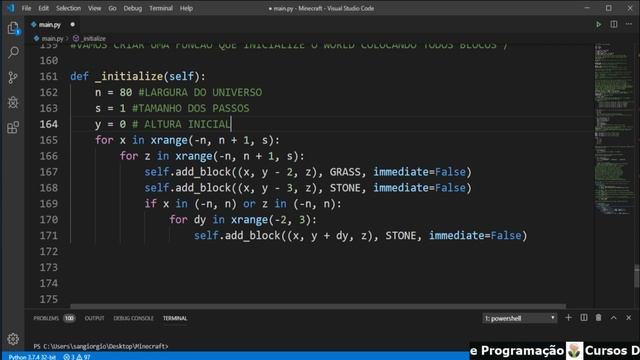Click the terminal prompt line
640x360 pixels.
(x=101, y=346)
